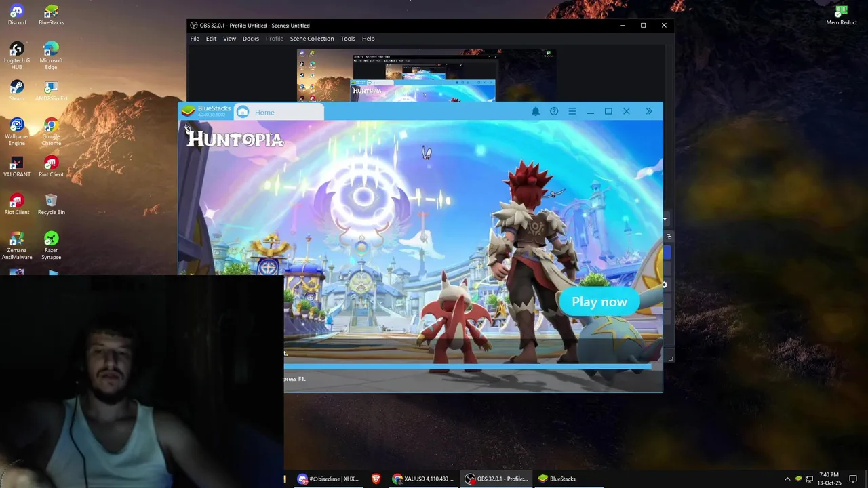Screen dimensions: 868x488
Task: Switch to Discord in the taskbar
Action: [328, 479]
